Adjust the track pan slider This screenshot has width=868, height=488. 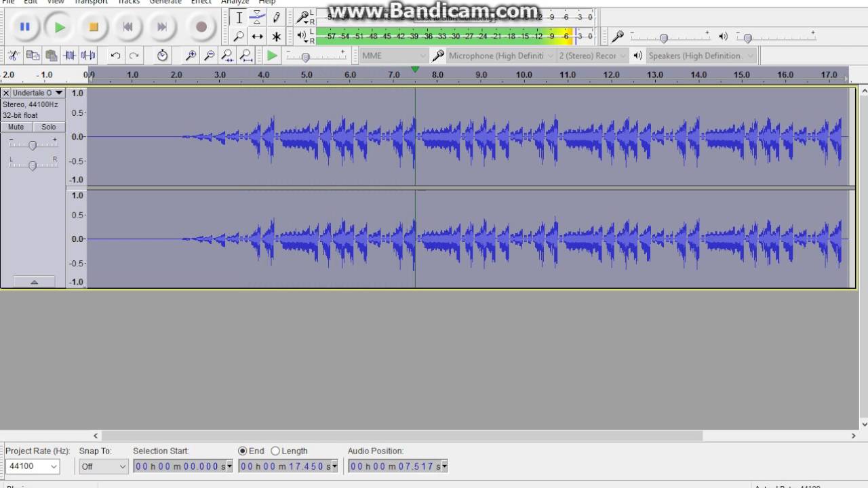click(x=33, y=165)
